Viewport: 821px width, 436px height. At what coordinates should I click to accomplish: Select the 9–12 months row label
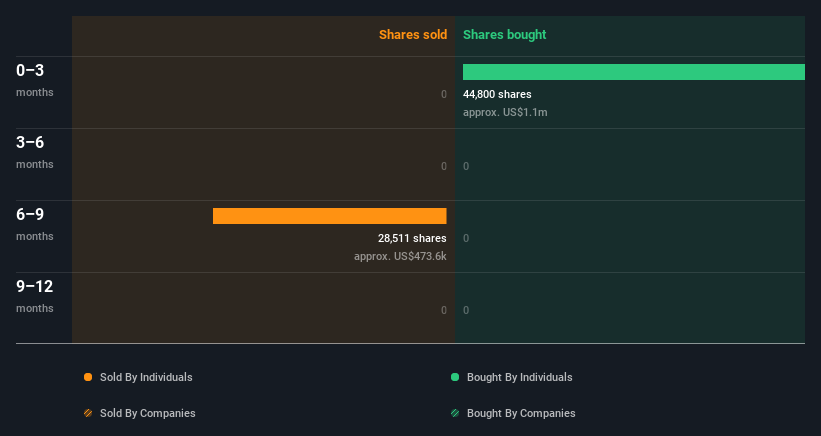[35, 297]
